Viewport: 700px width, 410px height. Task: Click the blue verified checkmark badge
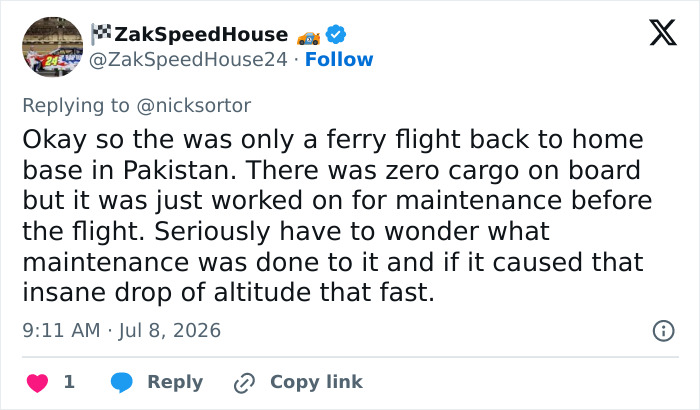336,34
